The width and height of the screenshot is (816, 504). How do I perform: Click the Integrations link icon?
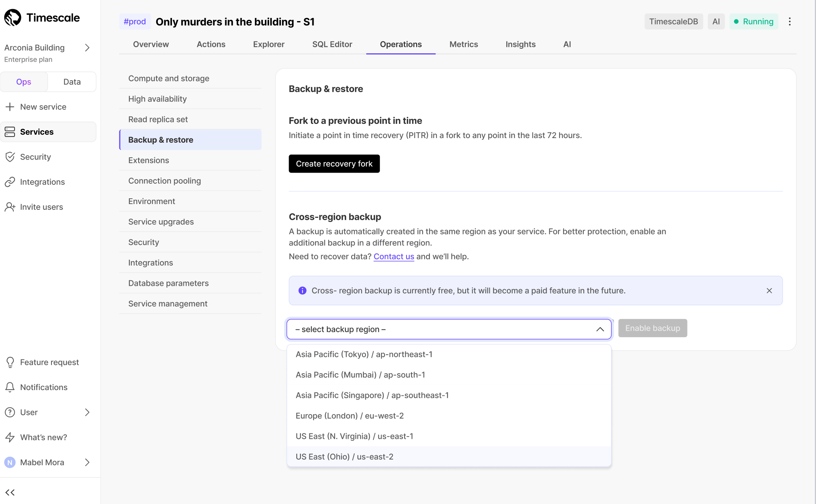[x=10, y=182]
